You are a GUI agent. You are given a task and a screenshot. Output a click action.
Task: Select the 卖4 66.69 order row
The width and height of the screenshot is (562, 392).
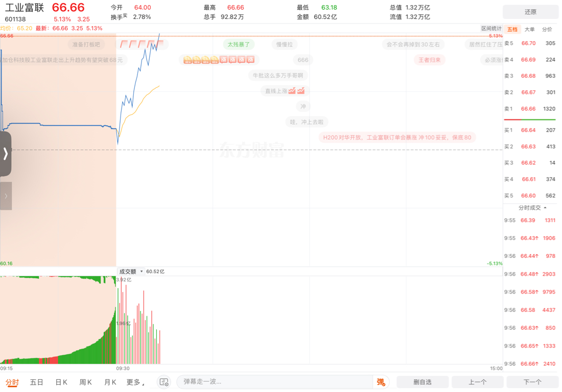tap(530, 60)
